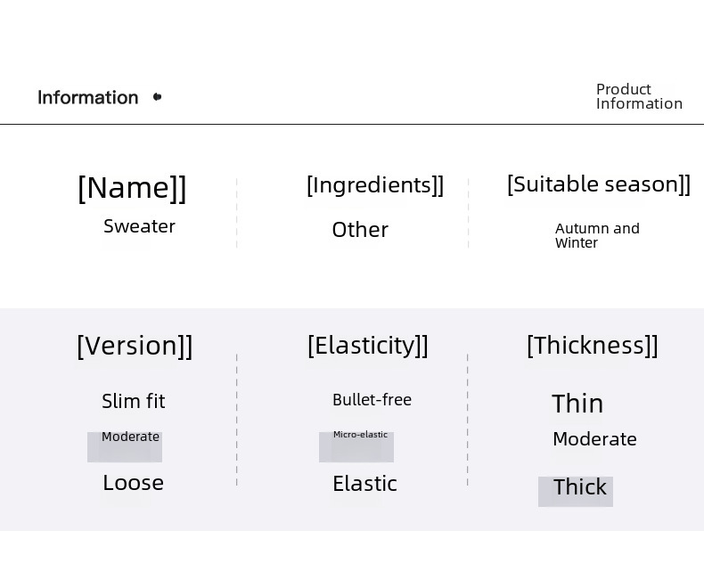Click the dot icon beside Information

[158, 96]
